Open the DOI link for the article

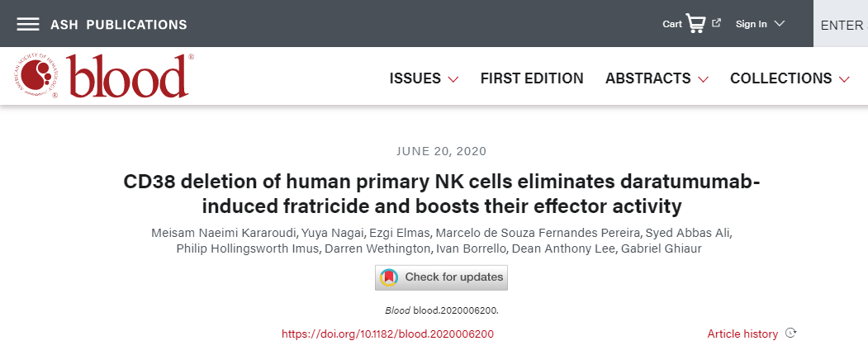(387, 334)
